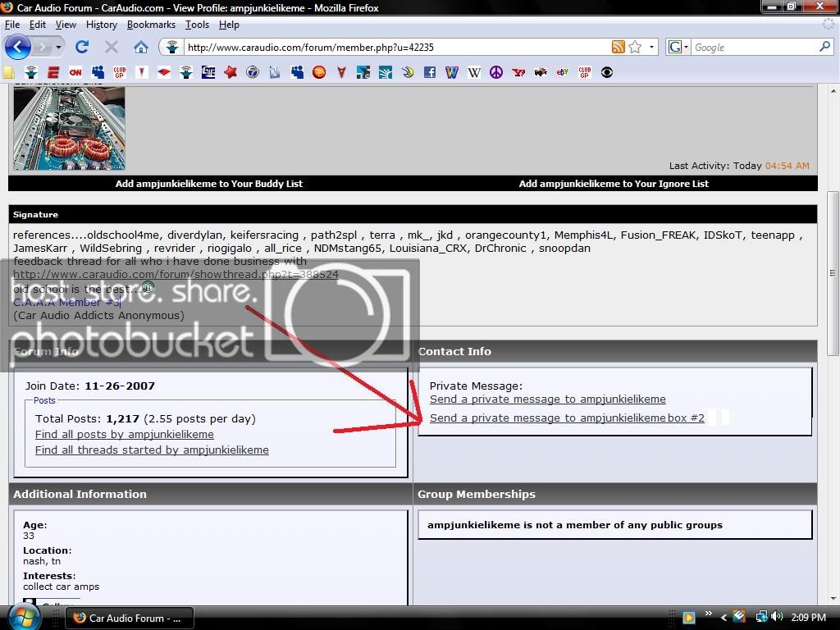Open the purple peace sign bookmark
The width and height of the screenshot is (840, 630).
coord(496,72)
